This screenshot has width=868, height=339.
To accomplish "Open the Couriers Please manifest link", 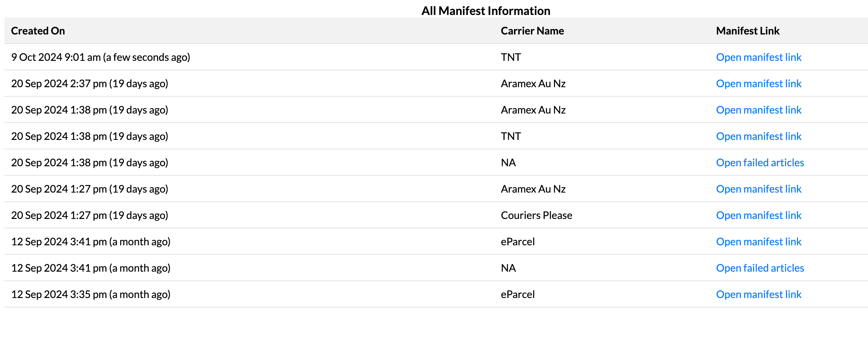I will pyautogui.click(x=758, y=215).
